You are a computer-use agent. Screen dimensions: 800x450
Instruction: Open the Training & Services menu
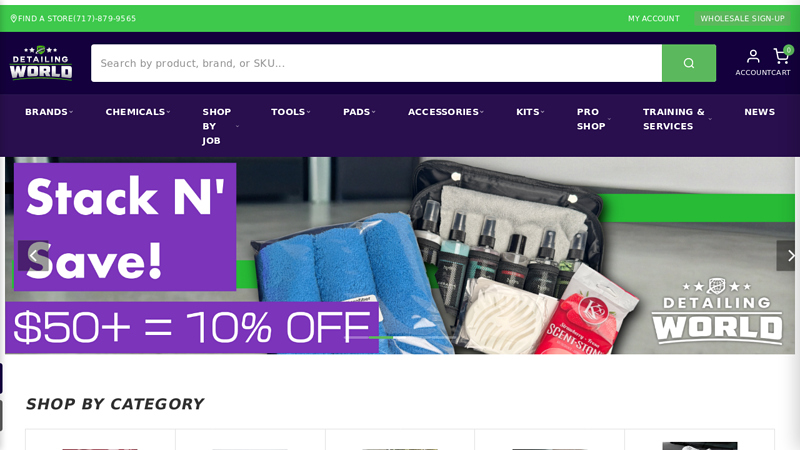coord(677,119)
